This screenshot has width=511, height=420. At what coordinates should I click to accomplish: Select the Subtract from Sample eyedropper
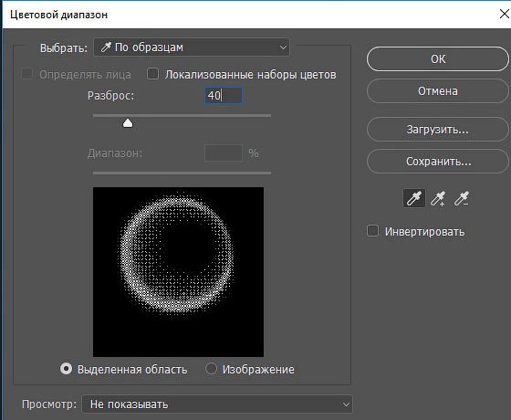coord(462,198)
